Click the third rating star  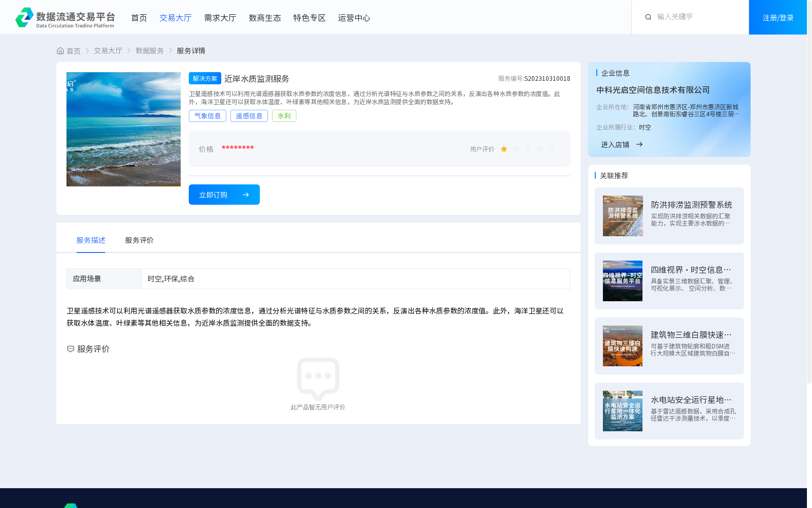coord(528,149)
